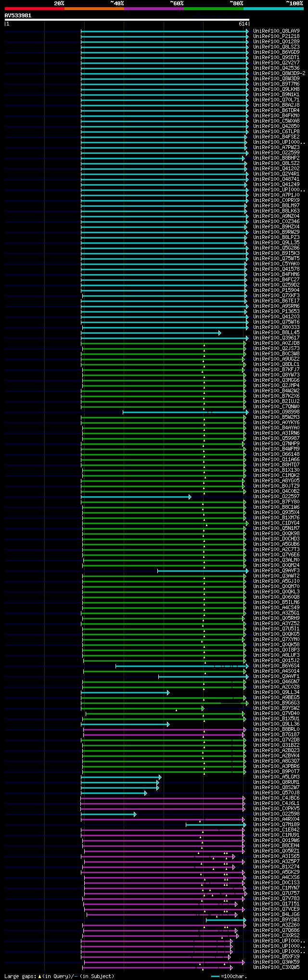
Task: Select label UniRef100_Q0I8P3
Action: [276, 650]
